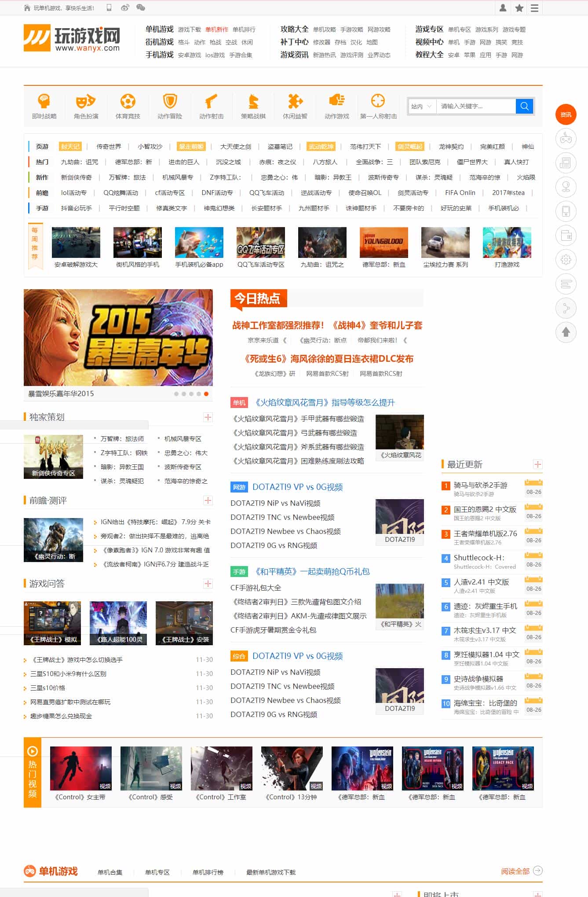
Task: Open the 视频中心 main nav heading
Action: 429,42
